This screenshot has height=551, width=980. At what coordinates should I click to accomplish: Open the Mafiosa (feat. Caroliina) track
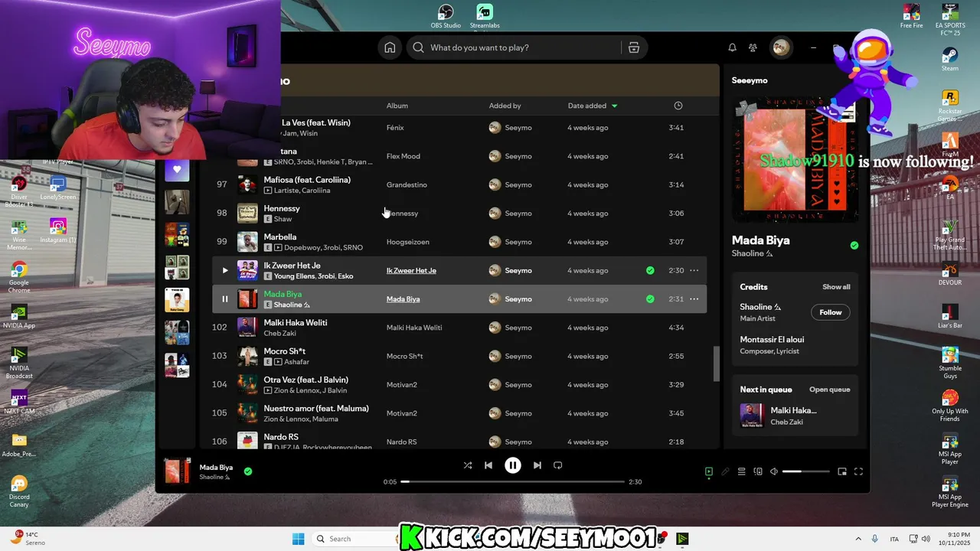459,184
